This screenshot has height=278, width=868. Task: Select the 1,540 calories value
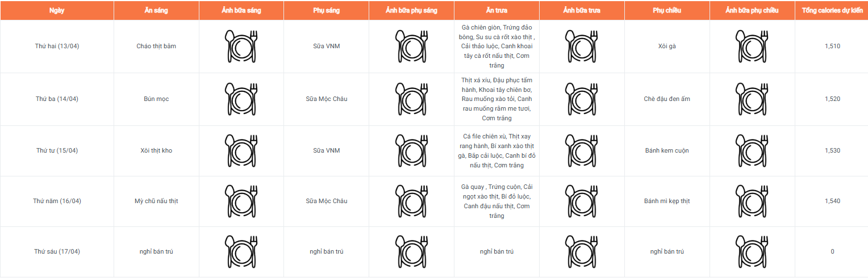pos(832,201)
